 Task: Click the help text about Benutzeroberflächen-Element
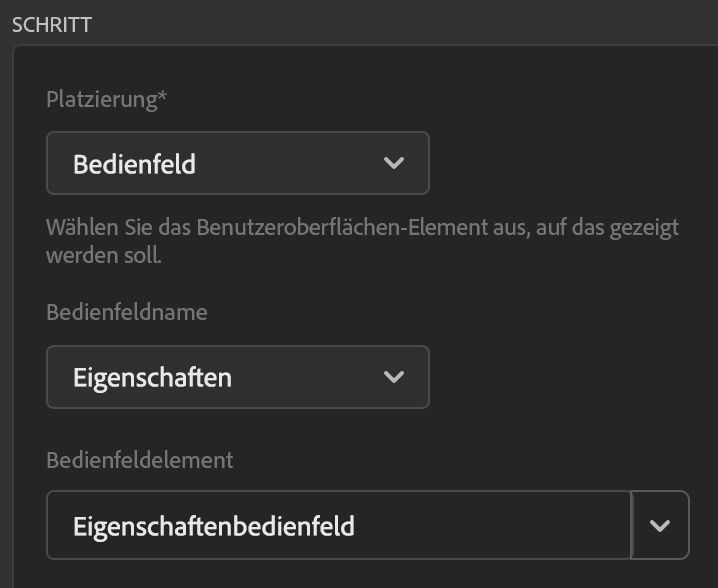tap(362, 228)
